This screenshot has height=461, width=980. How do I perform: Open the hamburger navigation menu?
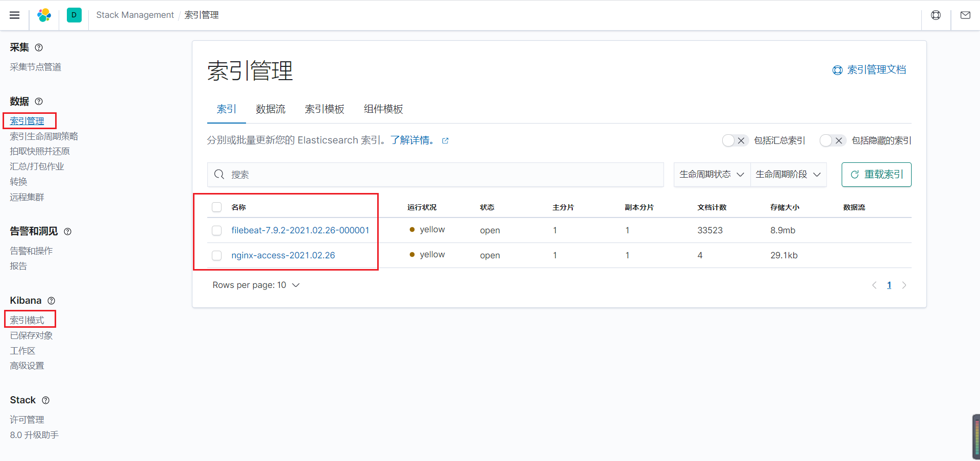point(15,15)
